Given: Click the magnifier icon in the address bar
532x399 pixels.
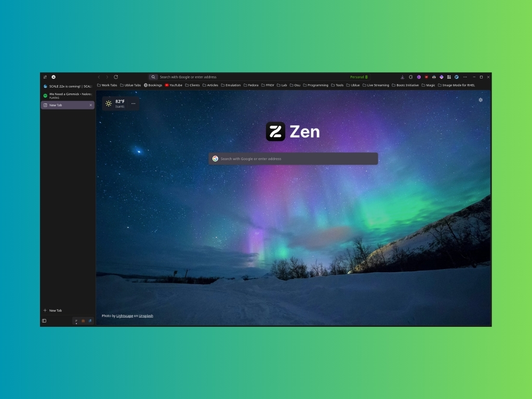Looking at the screenshot, I should (x=153, y=77).
